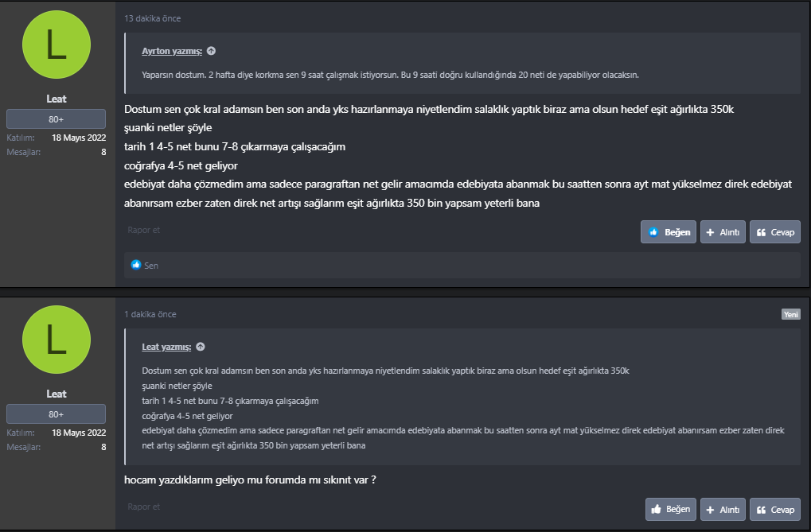Click the Yeni label on second post

click(790, 314)
